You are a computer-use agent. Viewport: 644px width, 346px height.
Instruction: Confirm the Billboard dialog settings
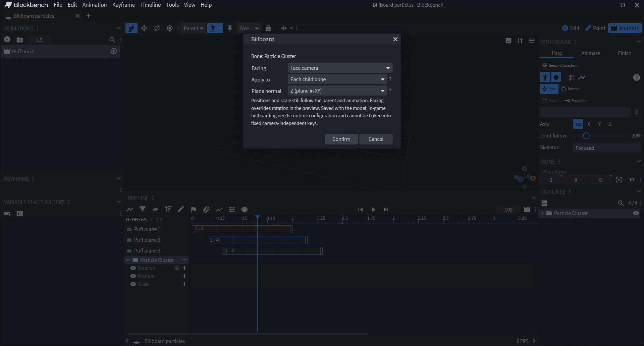click(341, 139)
